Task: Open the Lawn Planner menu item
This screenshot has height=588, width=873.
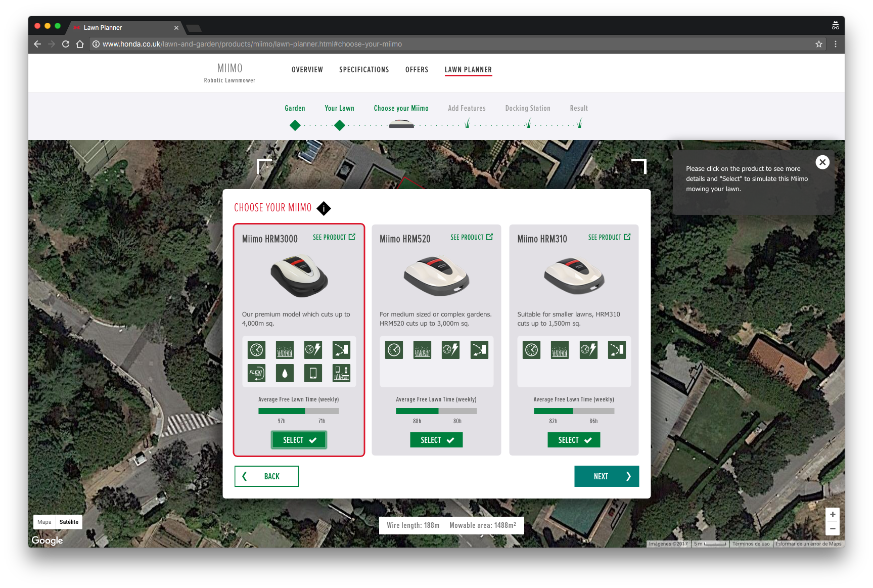Action: tap(468, 70)
